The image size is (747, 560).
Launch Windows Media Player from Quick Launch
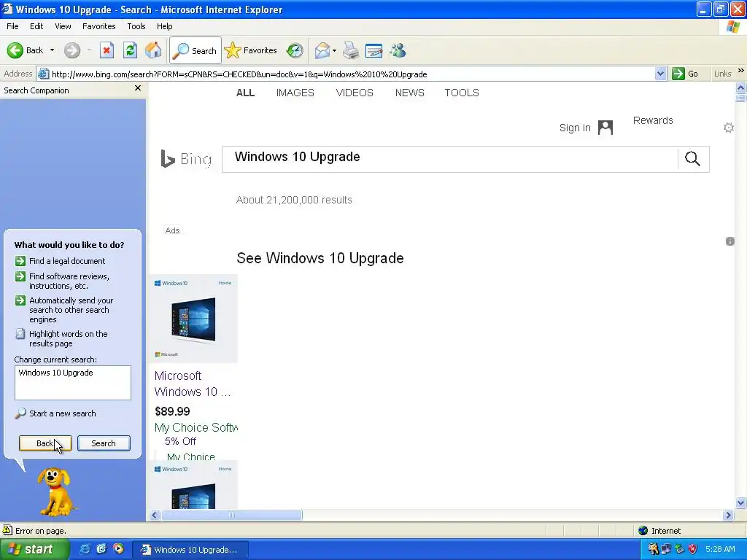pyautogui.click(x=118, y=549)
